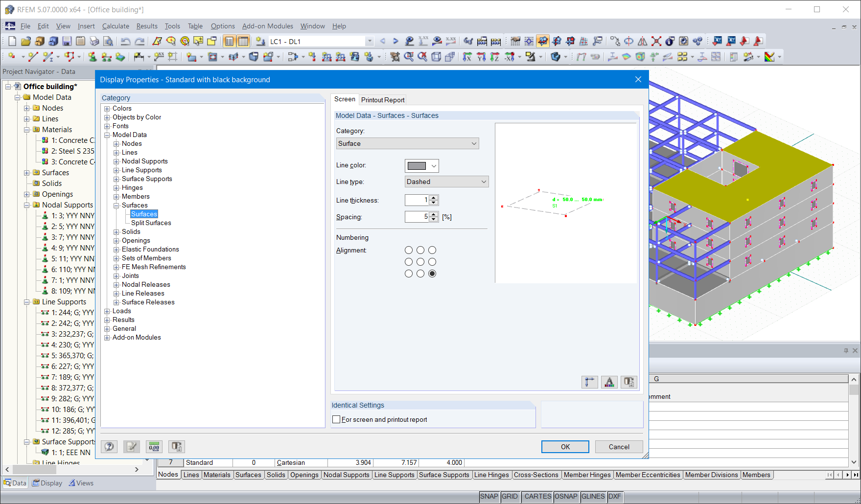The width and height of the screenshot is (861, 504).
Task: Save the current model
Action: coord(66,41)
